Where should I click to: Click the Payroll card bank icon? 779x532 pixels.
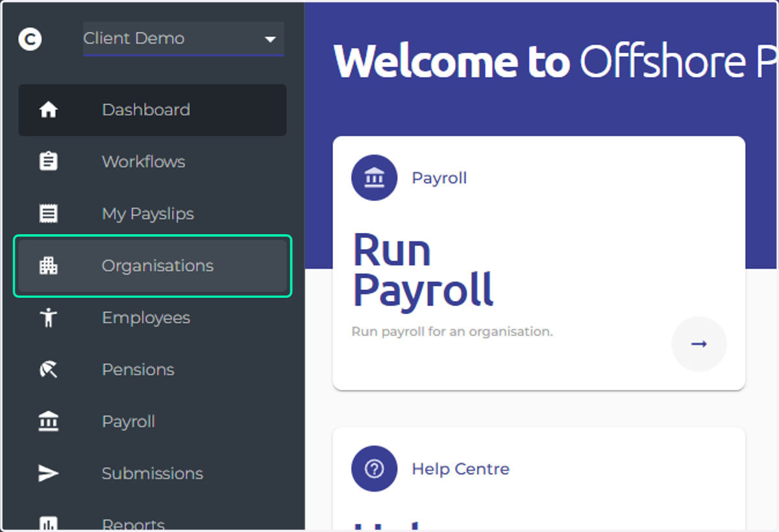pyautogui.click(x=374, y=178)
